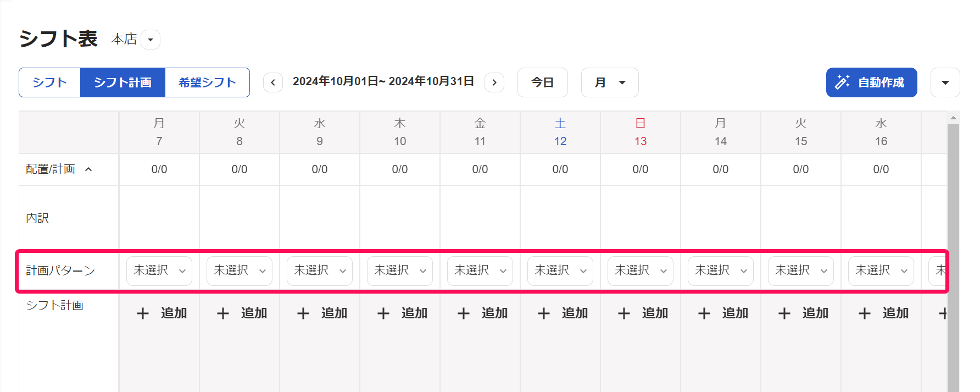Open 計画パターン dropdown for day 9
Screen dimensions: 980x392
pos(320,270)
